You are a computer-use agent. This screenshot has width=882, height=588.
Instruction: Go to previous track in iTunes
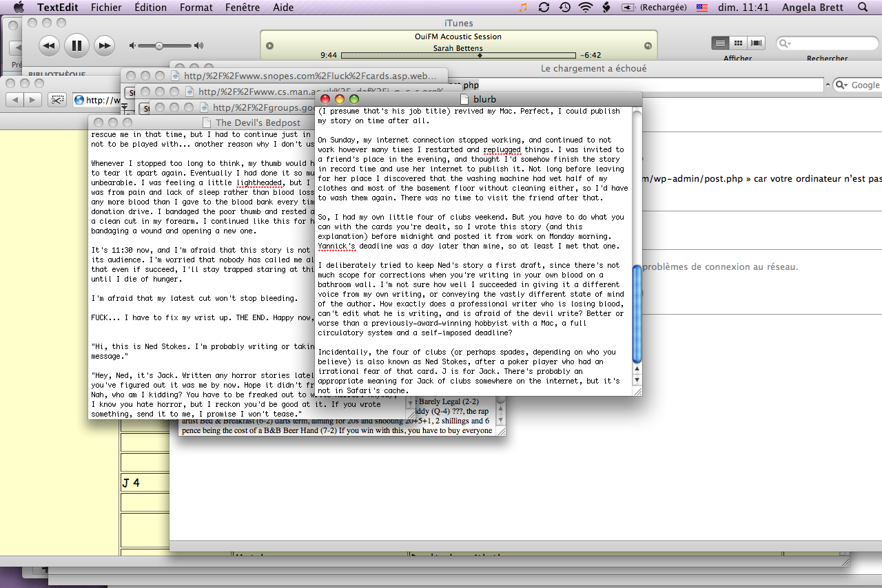tap(48, 46)
